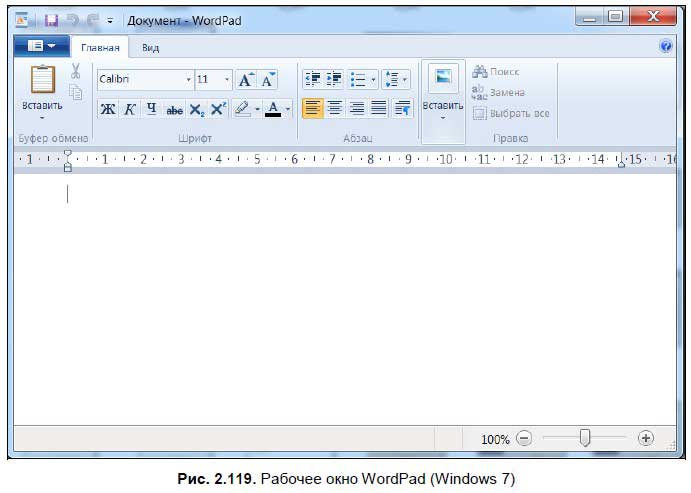Minimize the WordPad window
This screenshot has width=691, height=493.
coord(589,17)
